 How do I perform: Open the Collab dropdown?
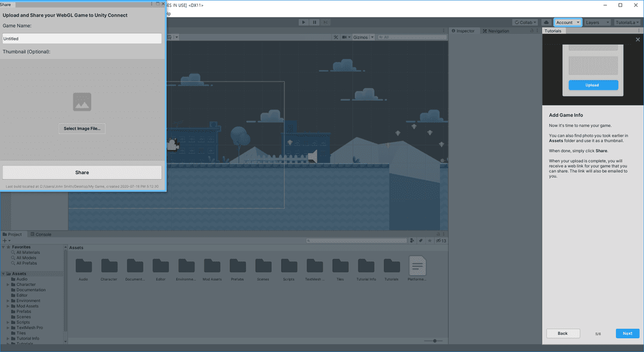[525, 23]
